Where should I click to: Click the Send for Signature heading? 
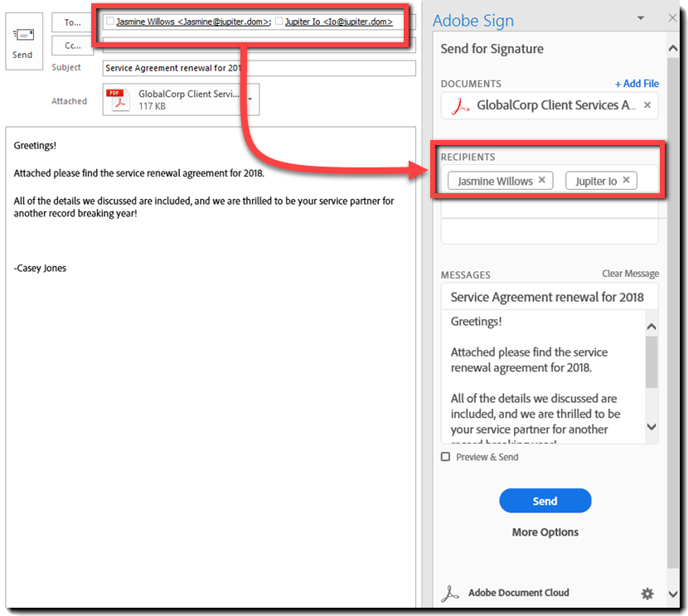(492, 49)
